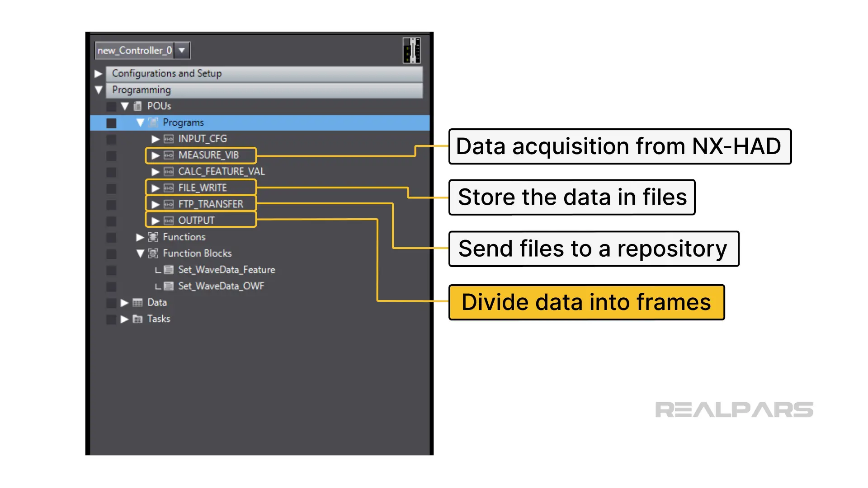Expand the CALC_FEATURE_VAL program arrow
Image resolution: width=868 pixels, height=488 pixels.
(156, 171)
